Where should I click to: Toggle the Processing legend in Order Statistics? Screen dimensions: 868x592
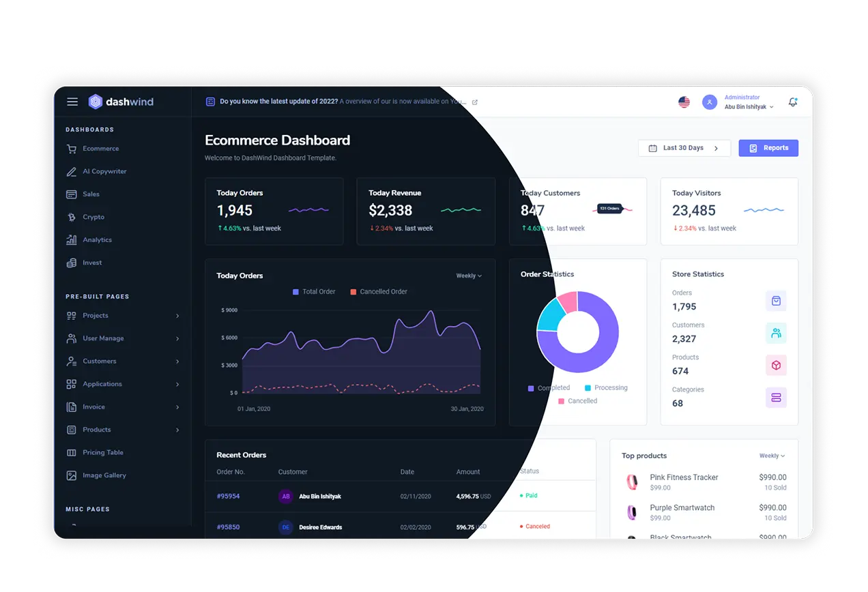click(606, 388)
